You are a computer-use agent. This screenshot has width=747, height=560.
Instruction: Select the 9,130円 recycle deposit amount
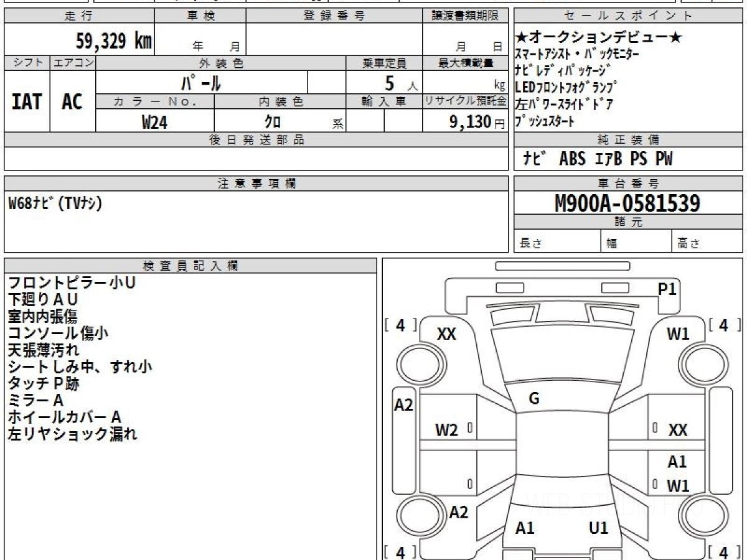[x=477, y=122]
